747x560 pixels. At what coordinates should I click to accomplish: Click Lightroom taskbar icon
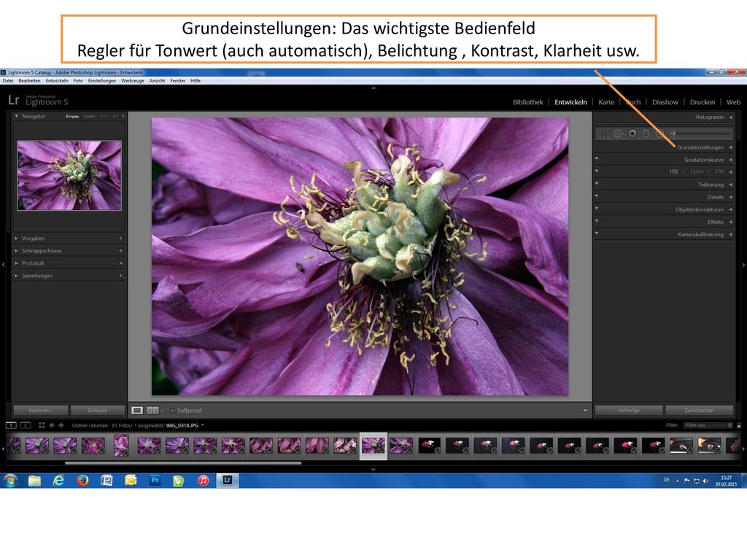click(x=228, y=481)
